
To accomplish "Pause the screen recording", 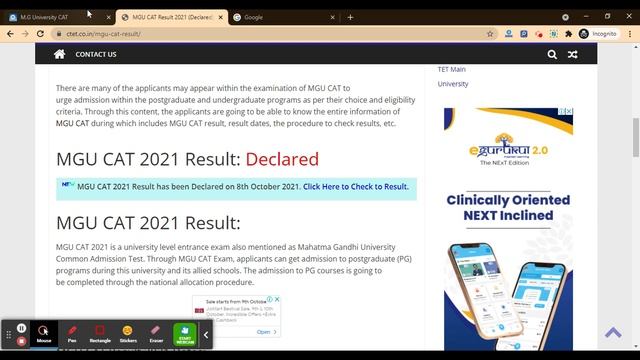I will (22, 328).
